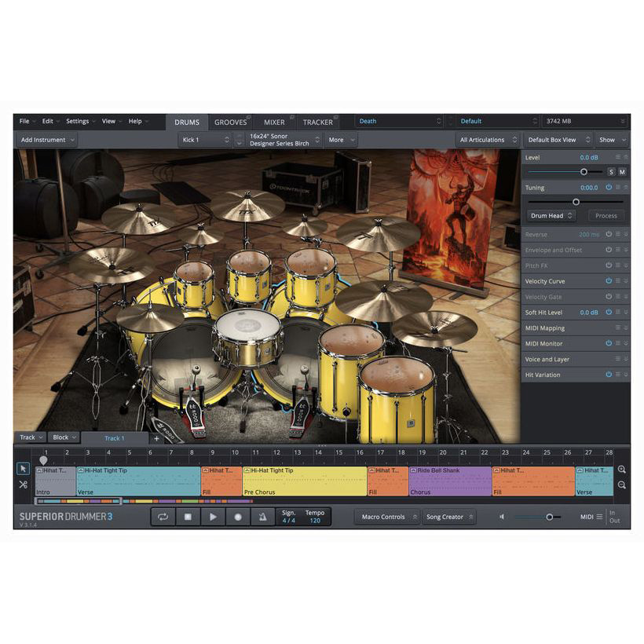The height and width of the screenshot is (644, 644).
Task: Open the More dropdown
Action: [x=341, y=140]
